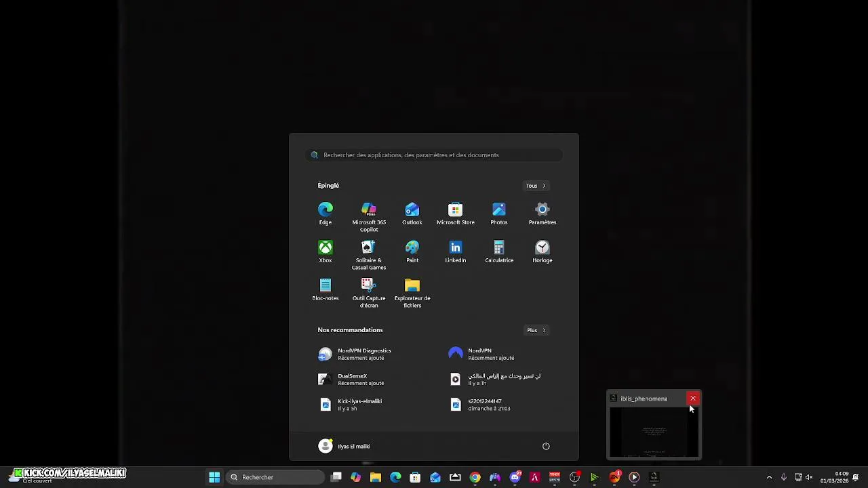The width and height of the screenshot is (868, 488).
Task: Switch to OBS Studio on the taskbar
Action: (574, 477)
